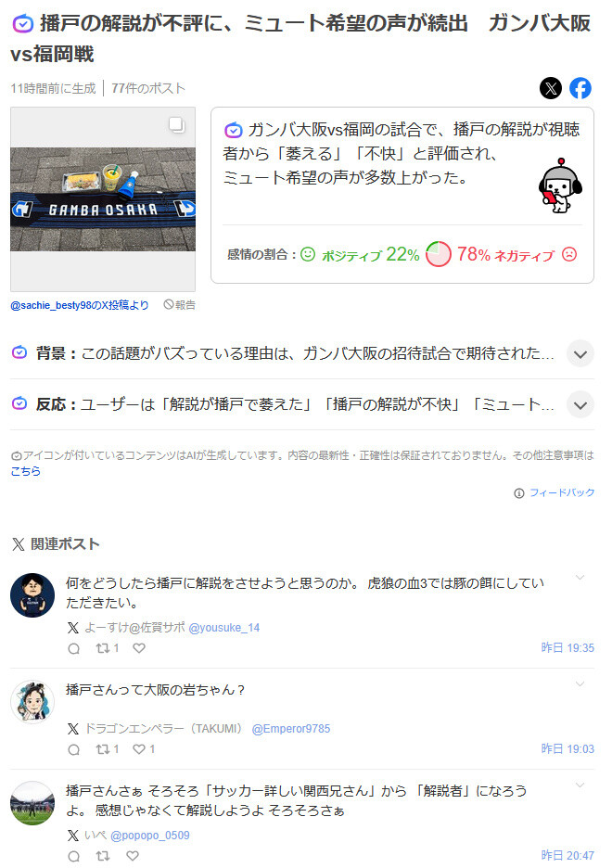612x868 pixels.
Task: Expand the 背景 summary section
Action: [580, 354]
